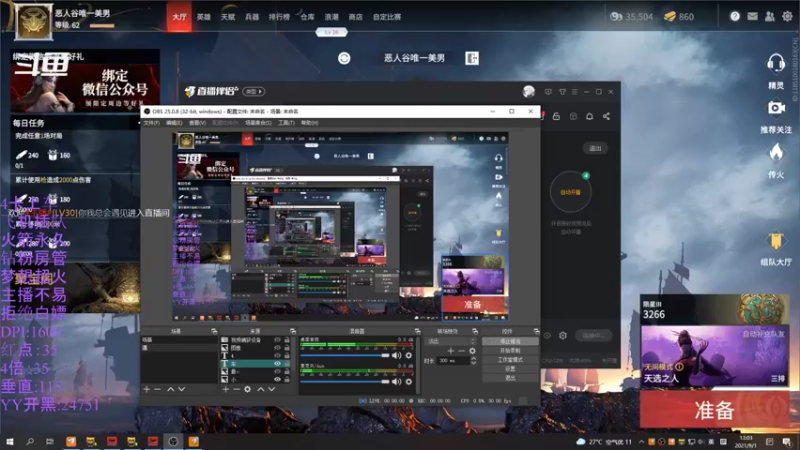Click the gold bar currency icon

(670, 16)
